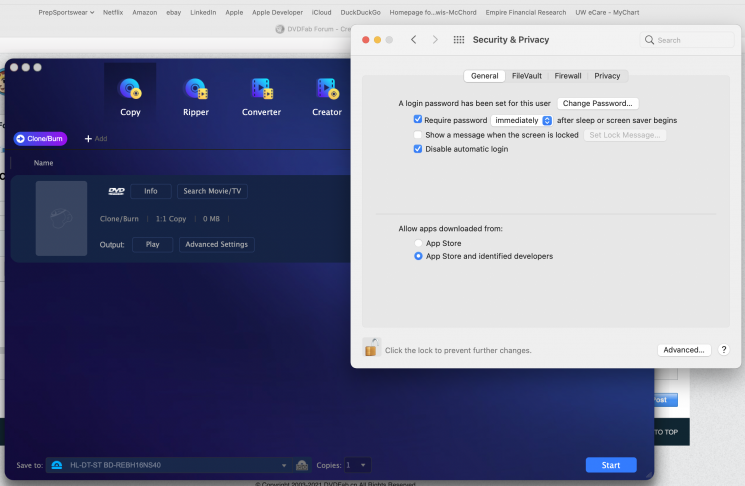Expand the Save to drive dropdown
The image size is (745, 486).
284,465
